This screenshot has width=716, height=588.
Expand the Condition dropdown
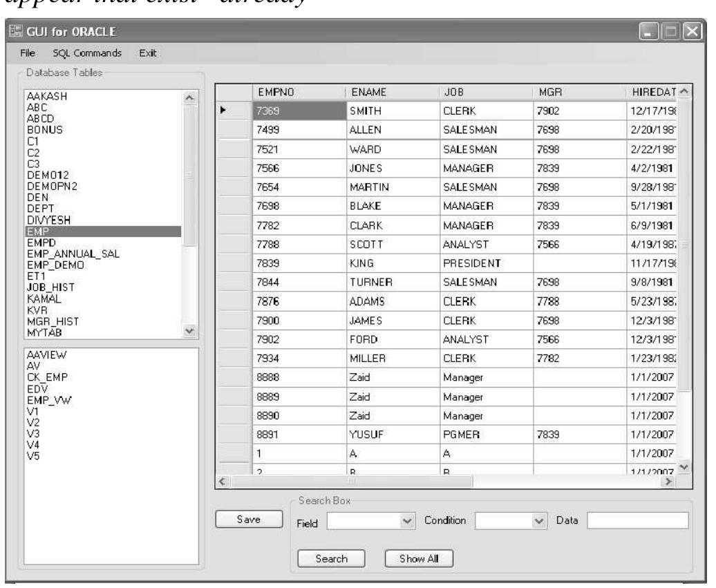(x=539, y=521)
